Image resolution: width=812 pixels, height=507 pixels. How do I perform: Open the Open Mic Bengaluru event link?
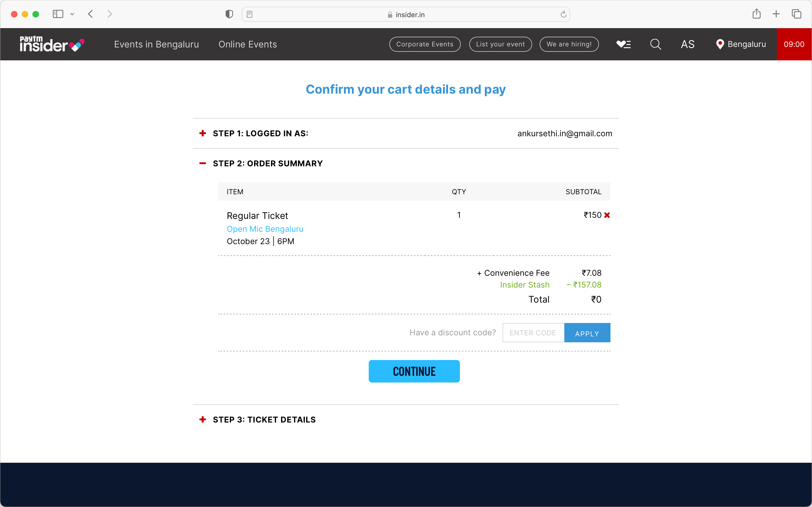click(265, 229)
